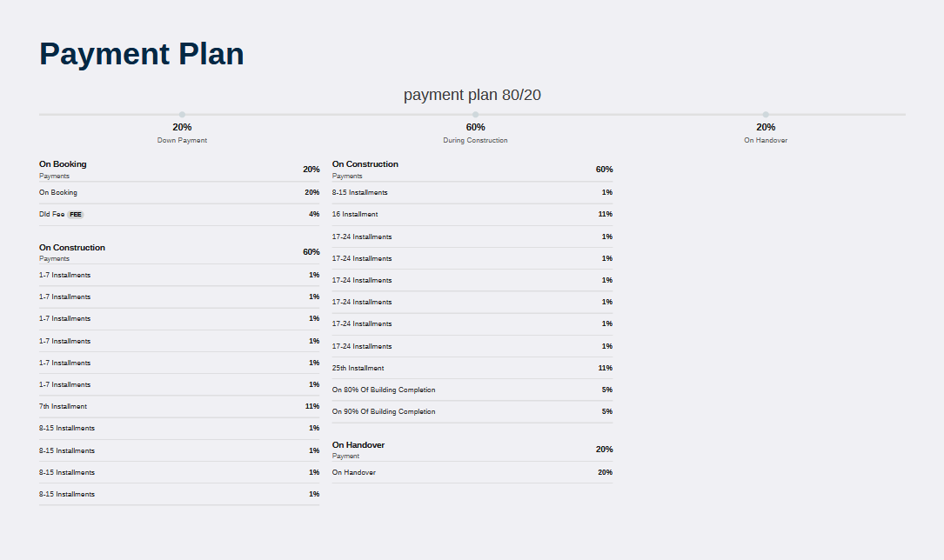This screenshot has width=944, height=560.
Task: Click the payment plan 80/20 title
Action: click(x=472, y=95)
